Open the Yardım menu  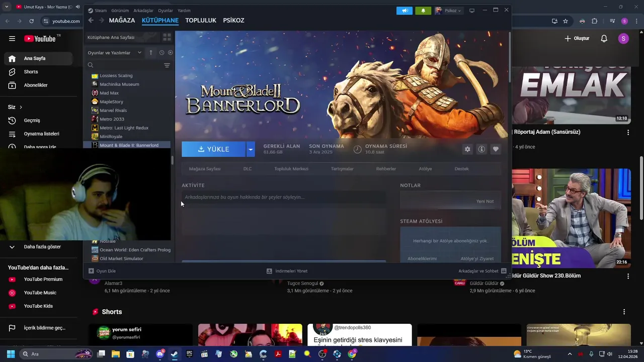point(184,11)
